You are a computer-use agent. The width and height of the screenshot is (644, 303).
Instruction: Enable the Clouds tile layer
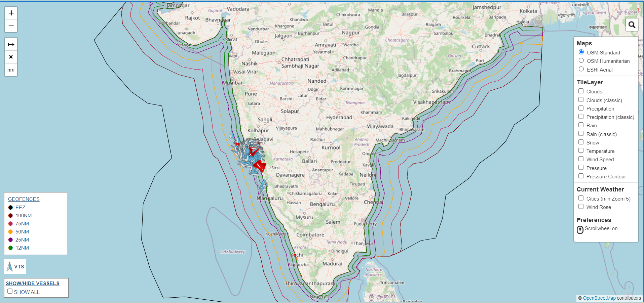[581, 91]
